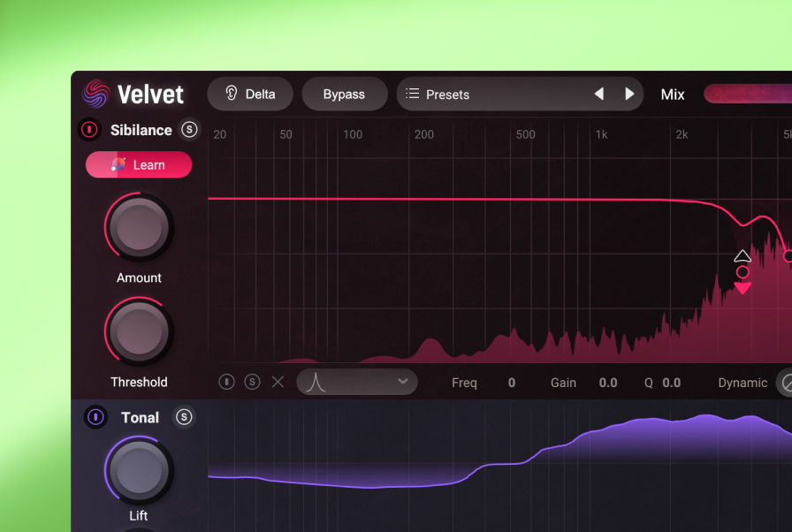Screen dimensions: 792x532
Task: Click the Velvet swirl logo icon
Action: pos(95,94)
